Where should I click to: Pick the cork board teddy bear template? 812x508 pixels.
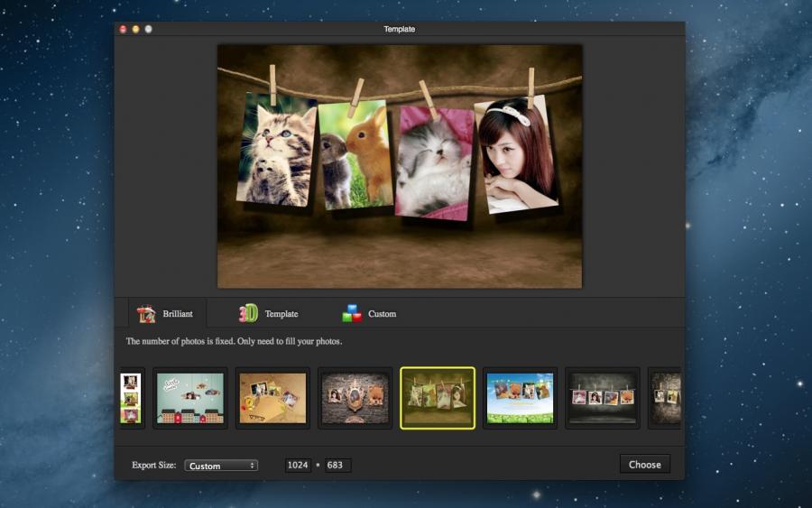coord(272,398)
